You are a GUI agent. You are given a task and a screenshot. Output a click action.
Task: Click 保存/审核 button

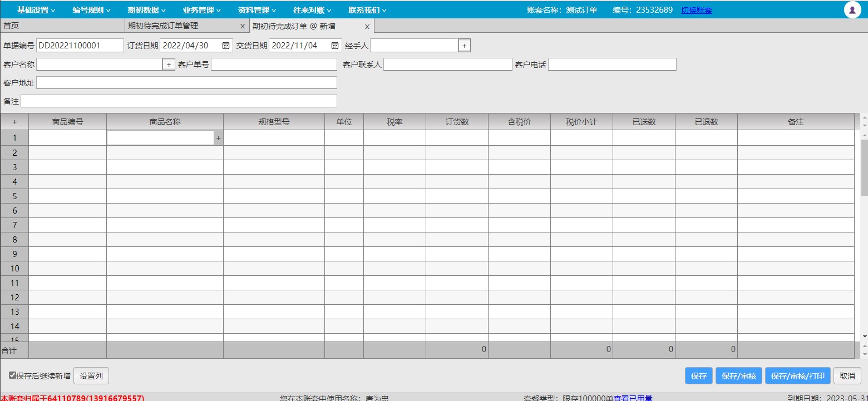click(x=739, y=376)
